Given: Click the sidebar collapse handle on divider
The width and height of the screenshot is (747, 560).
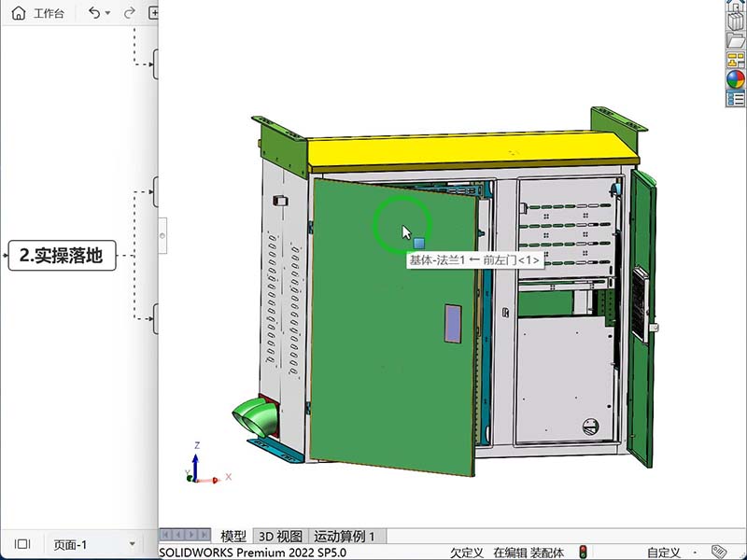Looking at the screenshot, I should [x=162, y=237].
